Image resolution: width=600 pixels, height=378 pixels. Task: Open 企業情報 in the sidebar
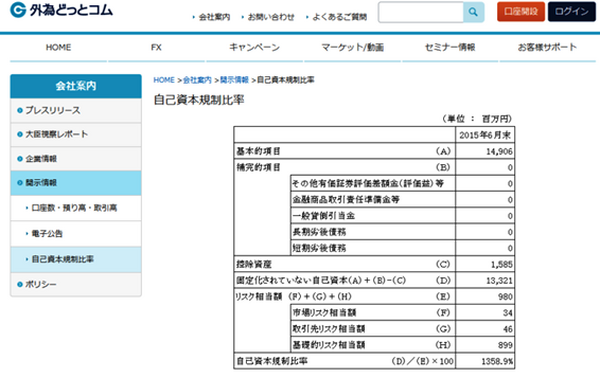(x=76, y=159)
